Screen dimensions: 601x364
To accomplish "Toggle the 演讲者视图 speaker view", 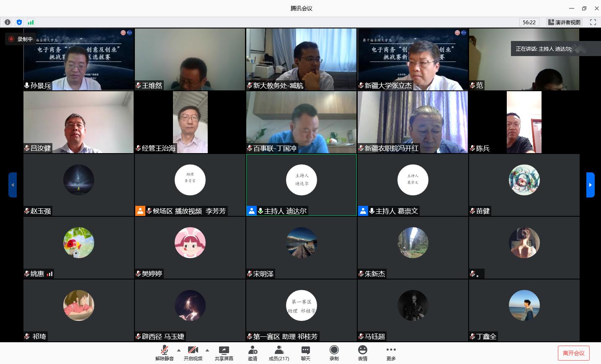I will coord(565,22).
